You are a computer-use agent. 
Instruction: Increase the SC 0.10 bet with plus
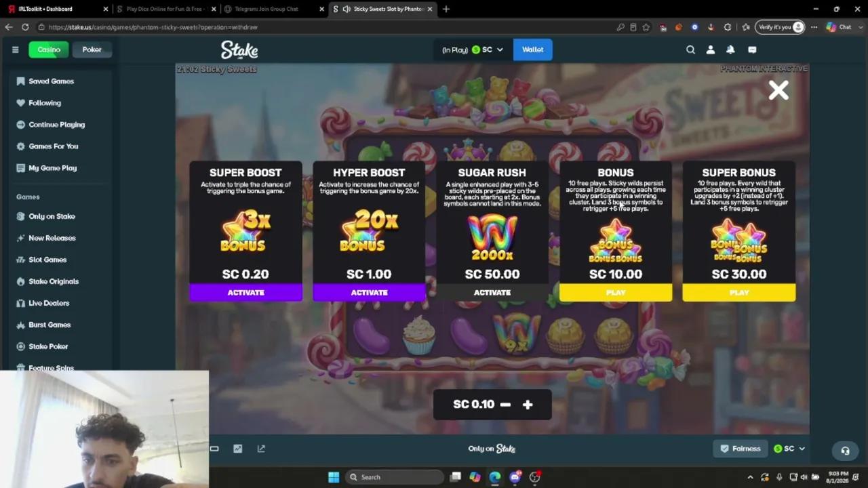tap(528, 405)
